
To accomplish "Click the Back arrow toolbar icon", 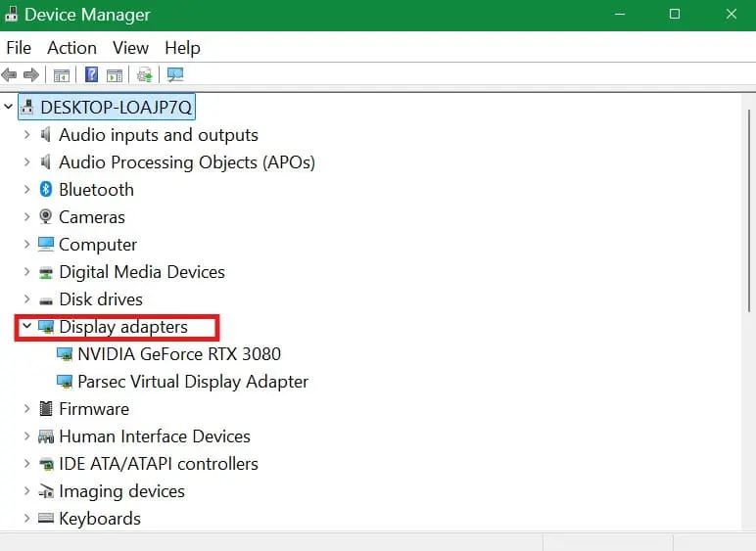I will click(9, 74).
